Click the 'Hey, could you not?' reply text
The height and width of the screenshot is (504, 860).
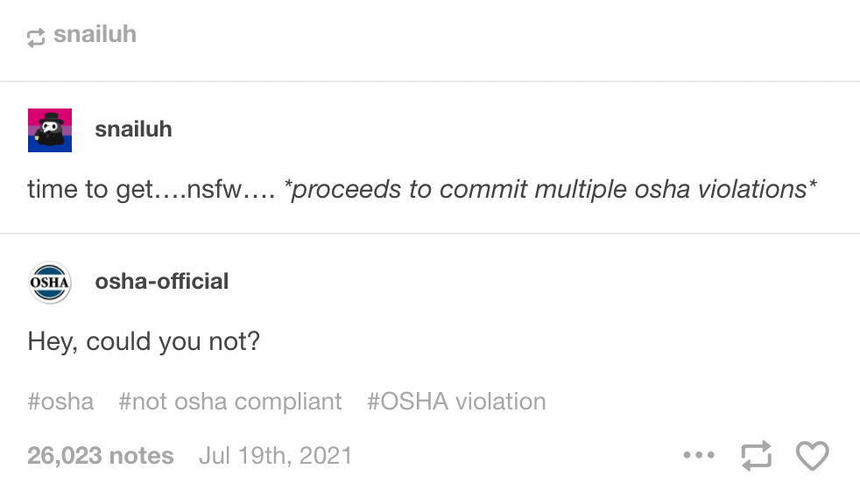coord(144,342)
